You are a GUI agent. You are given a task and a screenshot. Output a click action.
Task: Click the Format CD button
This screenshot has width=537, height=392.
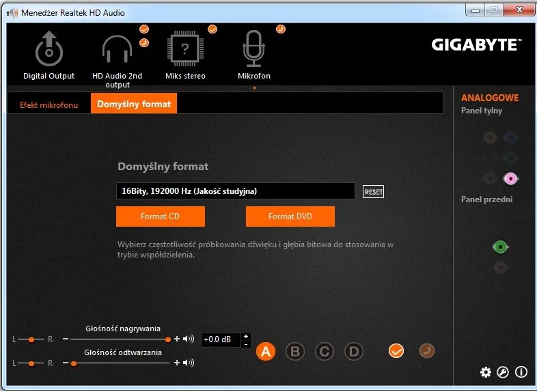click(x=161, y=216)
